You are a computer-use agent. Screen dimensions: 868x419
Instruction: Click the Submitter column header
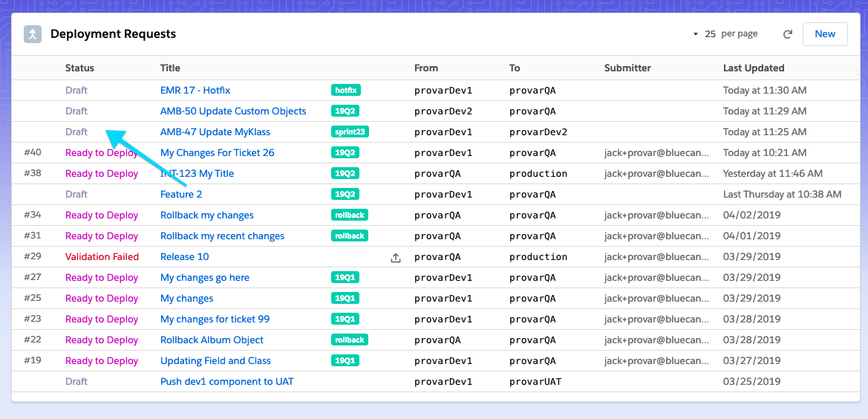627,68
